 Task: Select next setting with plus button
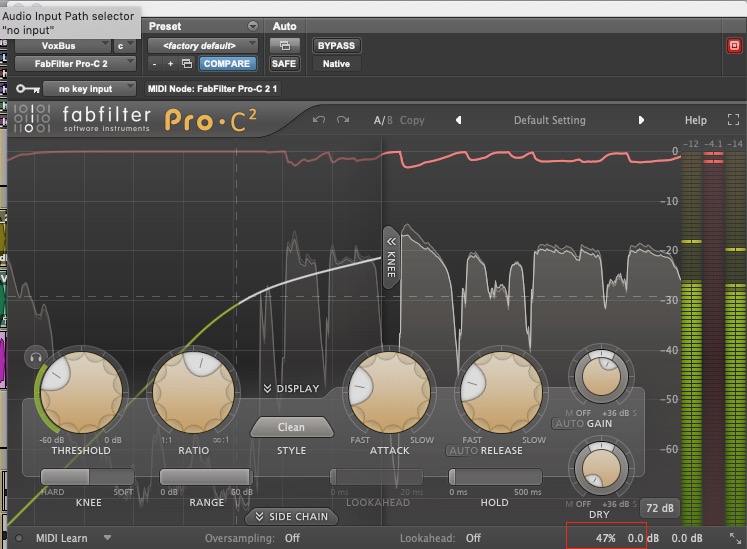coord(170,64)
